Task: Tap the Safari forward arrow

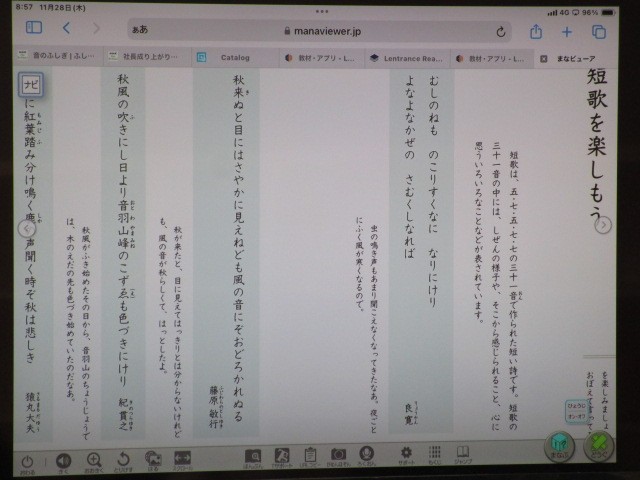Action: click(x=96, y=29)
